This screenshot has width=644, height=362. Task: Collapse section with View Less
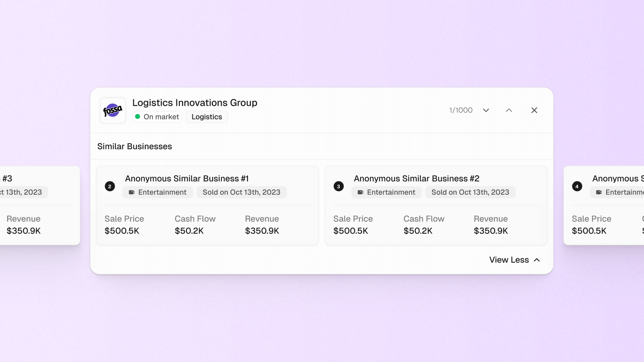[514, 260]
